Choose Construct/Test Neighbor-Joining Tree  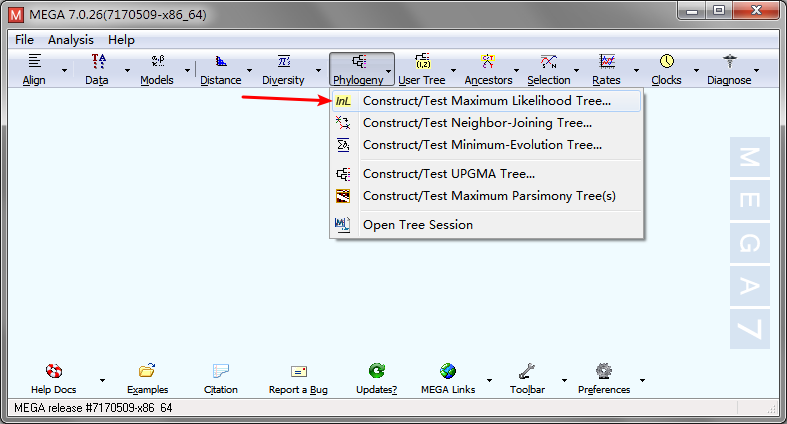pos(486,123)
